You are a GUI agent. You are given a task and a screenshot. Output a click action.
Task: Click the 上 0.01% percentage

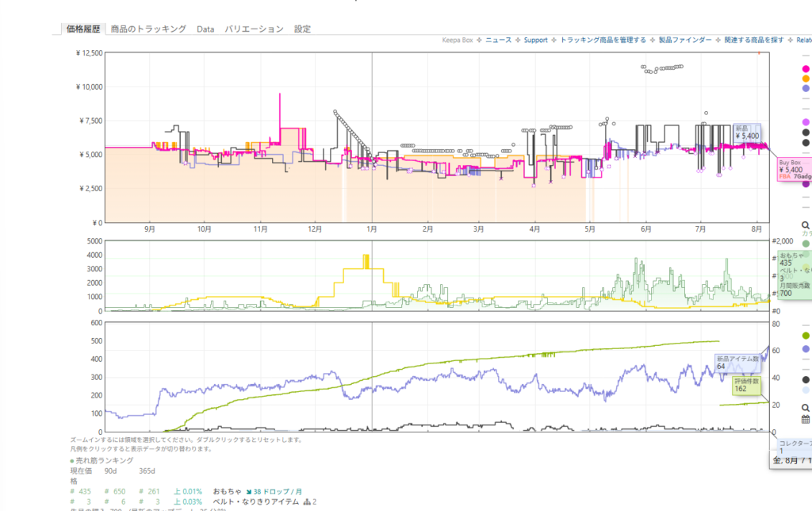click(x=187, y=492)
